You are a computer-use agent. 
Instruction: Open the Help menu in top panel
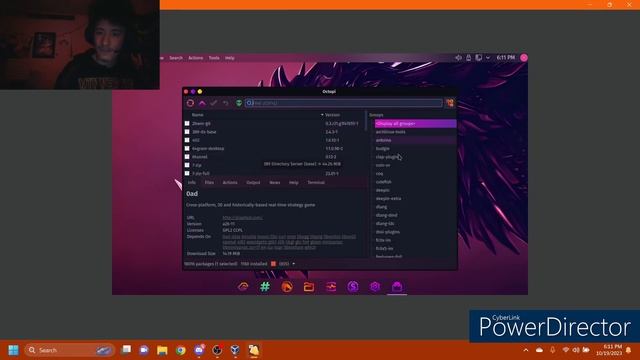(x=230, y=58)
